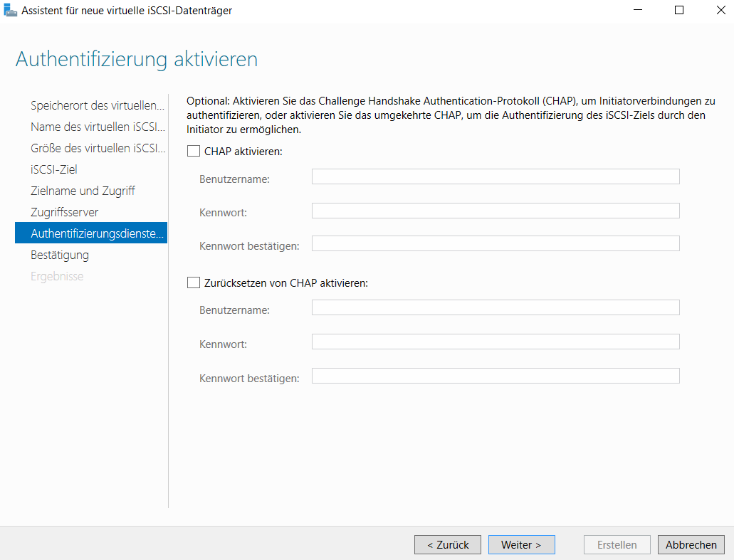Enable the CHAP aktivieren checkbox
Screen dimensions: 734x560
(x=194, y=151)
